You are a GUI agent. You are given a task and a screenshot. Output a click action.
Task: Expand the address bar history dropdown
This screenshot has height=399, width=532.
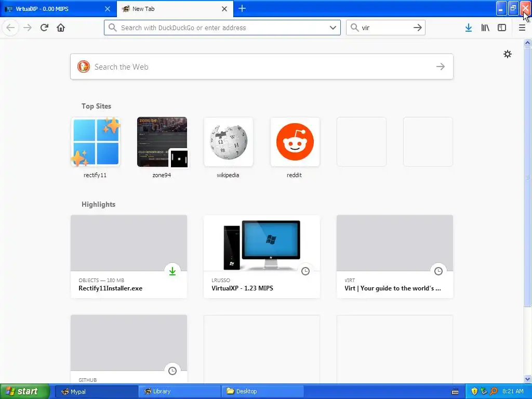(x=333, y=28)
